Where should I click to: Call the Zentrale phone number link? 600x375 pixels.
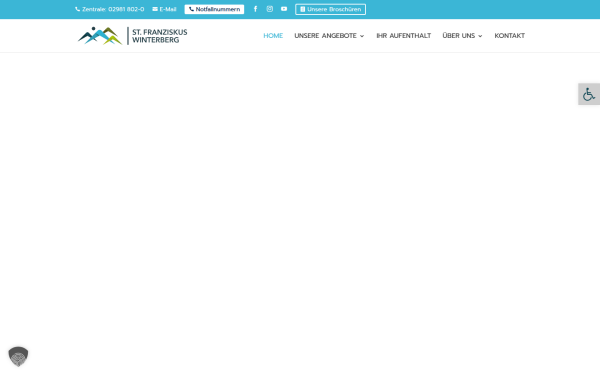tap(109, 9)
